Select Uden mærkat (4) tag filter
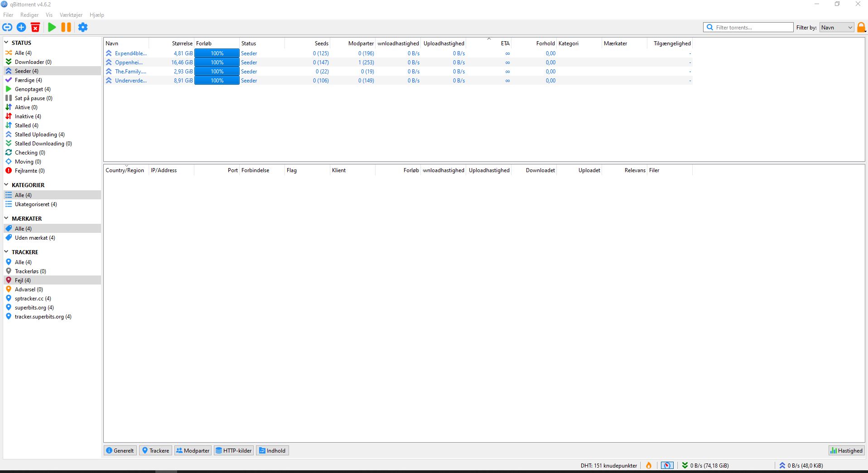The width and height of the screenshot is (868, 473). tap(52, 238)
